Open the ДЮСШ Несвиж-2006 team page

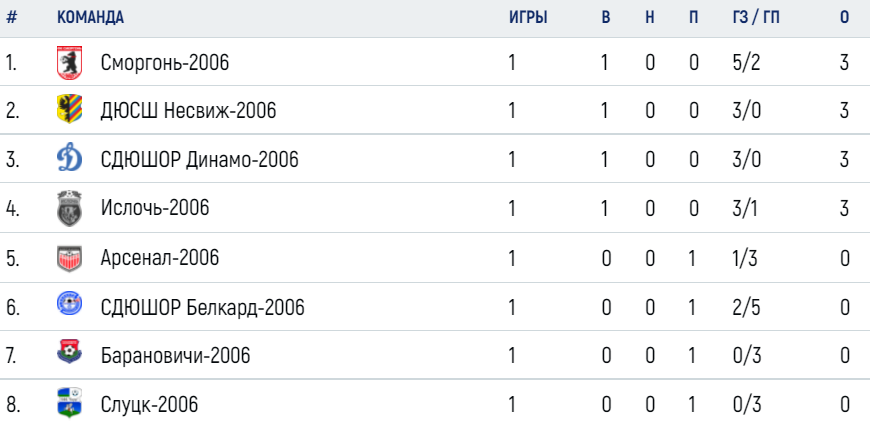189,111
